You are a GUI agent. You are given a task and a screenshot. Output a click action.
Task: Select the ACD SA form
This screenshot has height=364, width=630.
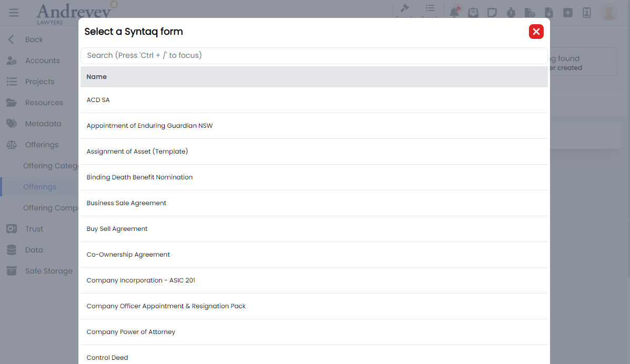pos(98,100)
